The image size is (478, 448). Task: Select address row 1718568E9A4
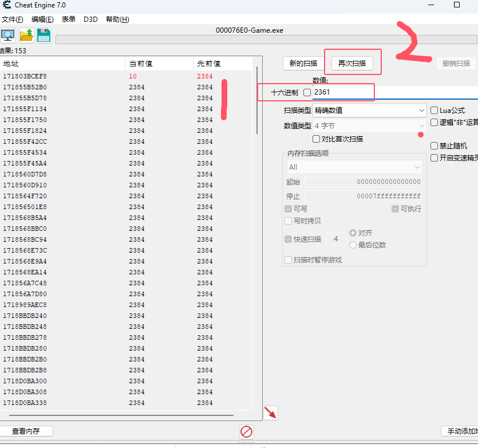[126, 261]
